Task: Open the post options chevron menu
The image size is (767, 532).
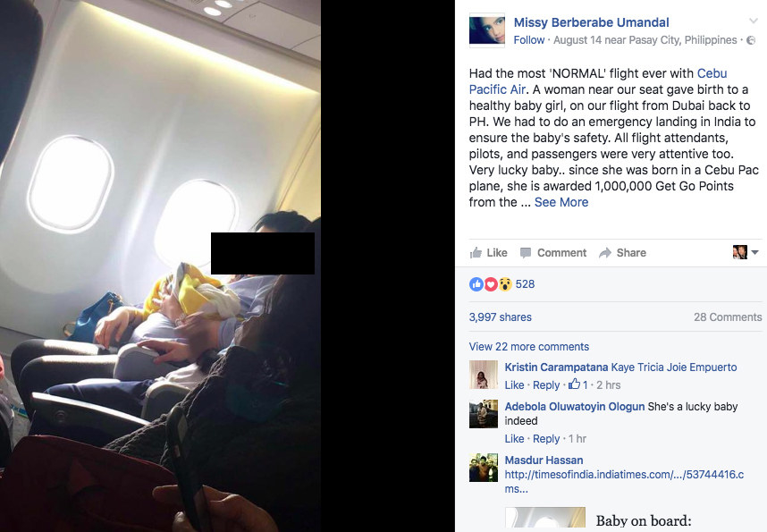Action: point(754,21)
